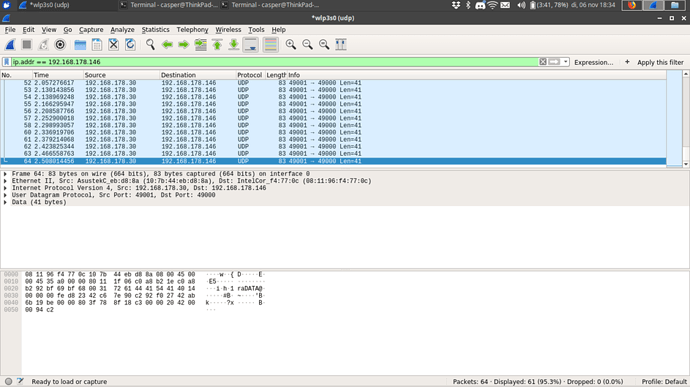Reload this capture file

130,44
